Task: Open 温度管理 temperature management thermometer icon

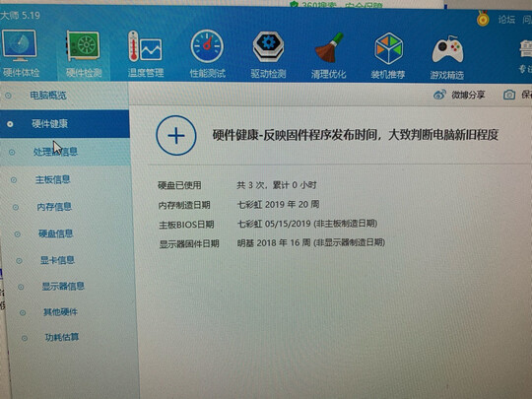Action: (x=145, y=47)
